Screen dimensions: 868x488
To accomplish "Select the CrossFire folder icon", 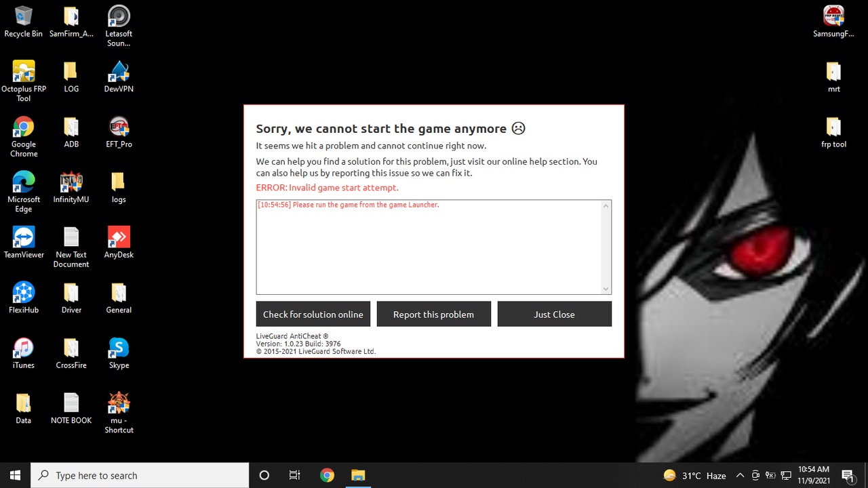I will 71,352.
